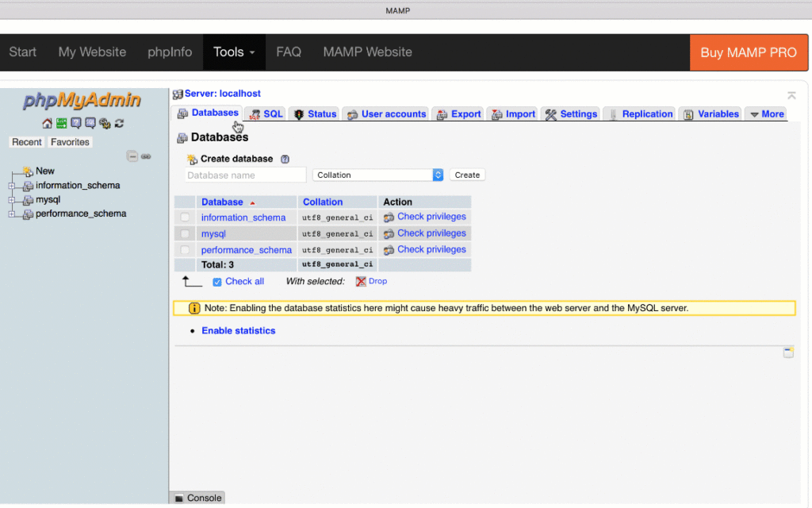Open the Variables tab
The image size is (812, 508).
pos(711,114)
